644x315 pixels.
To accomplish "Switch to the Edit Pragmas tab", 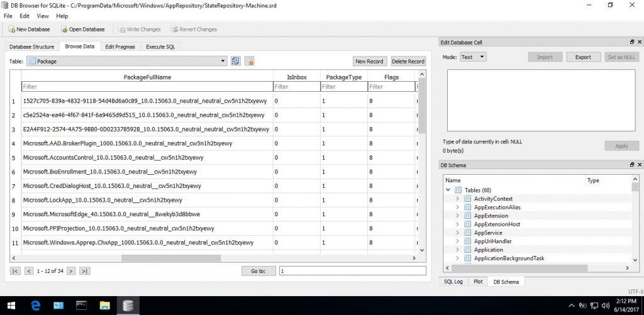I will [x=120, y=47].
